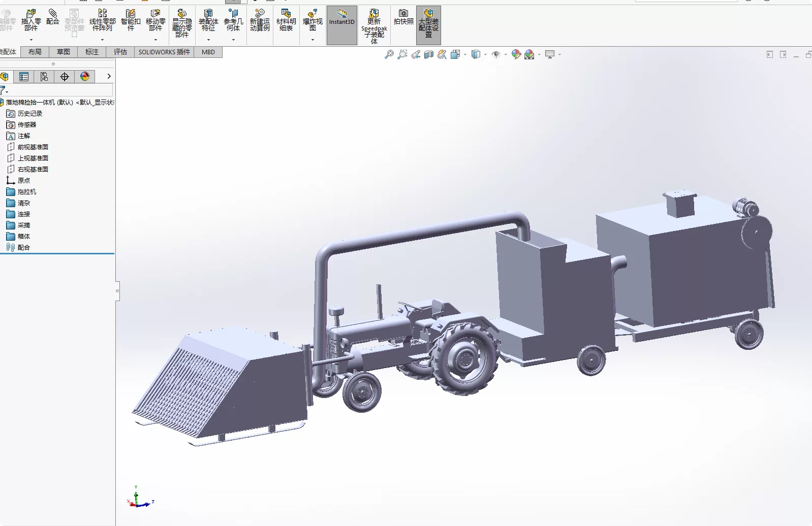Expand Reference Geometry dropdown arrow
The image size is (812, 526).
click(233, 40)
